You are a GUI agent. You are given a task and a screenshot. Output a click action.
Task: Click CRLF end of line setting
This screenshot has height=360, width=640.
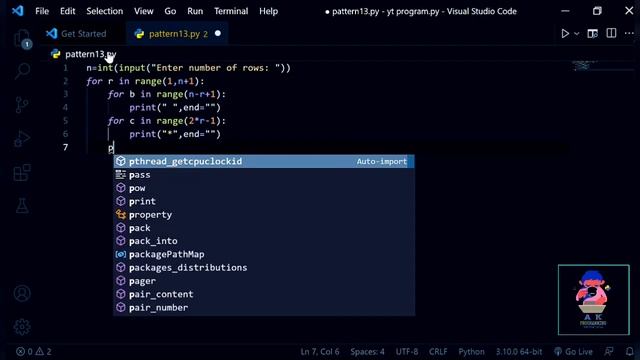click(x=438, y=351)
